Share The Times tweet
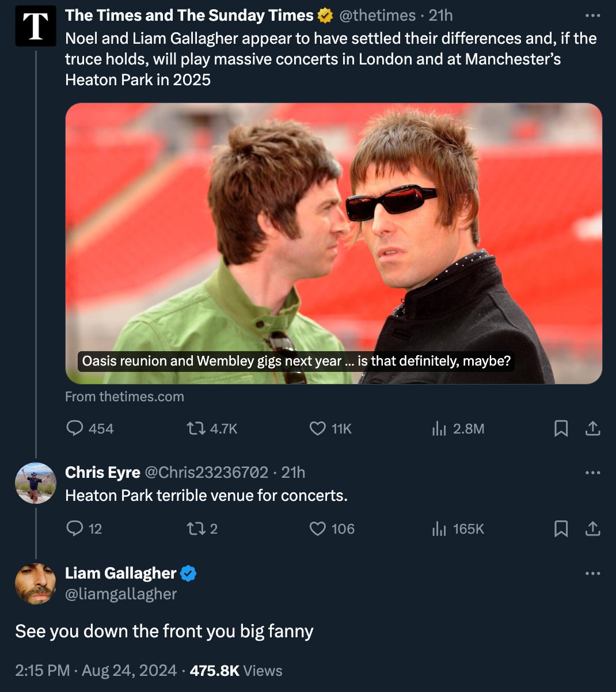 click(x=593, y=428)
